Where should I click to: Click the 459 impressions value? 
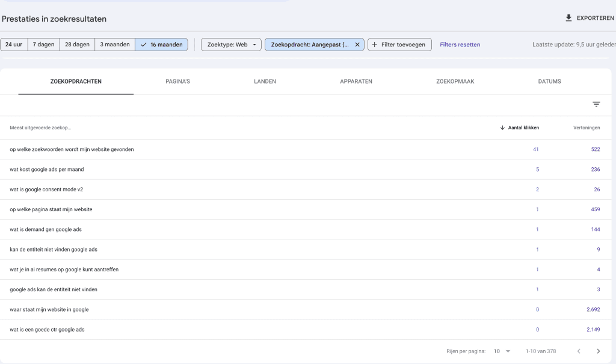(x=596, y=209)
